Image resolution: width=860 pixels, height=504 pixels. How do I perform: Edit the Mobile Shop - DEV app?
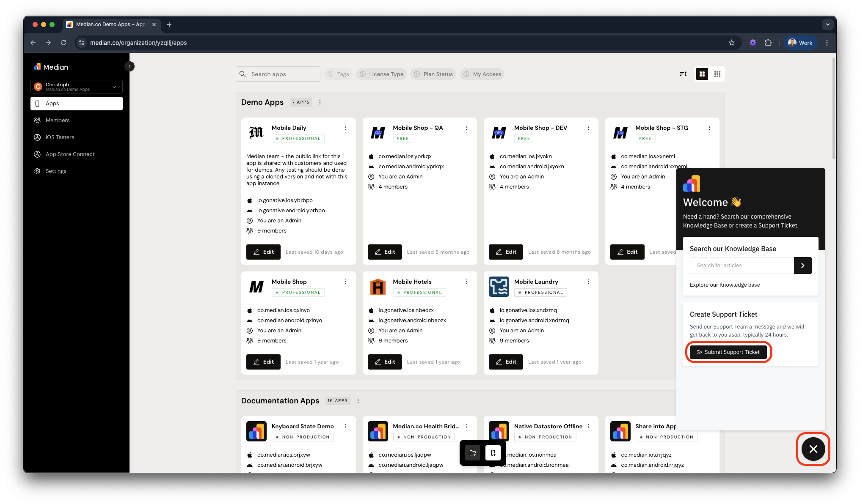tap(506, 252)
